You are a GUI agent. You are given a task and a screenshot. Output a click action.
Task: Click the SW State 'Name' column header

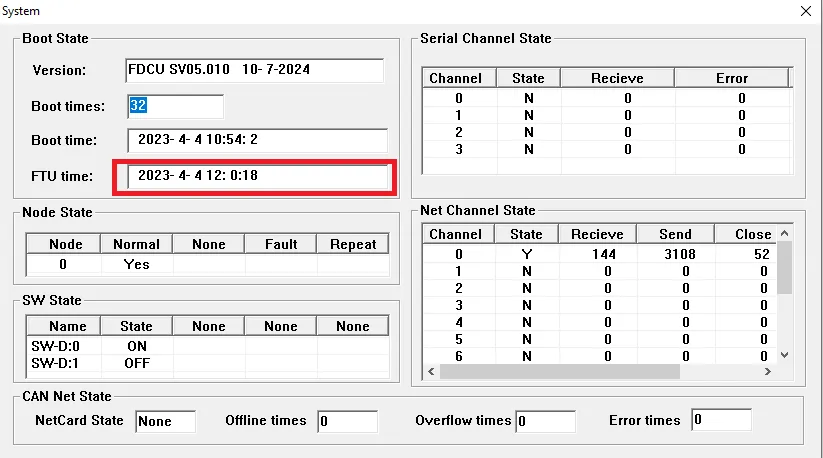point(64,326)
